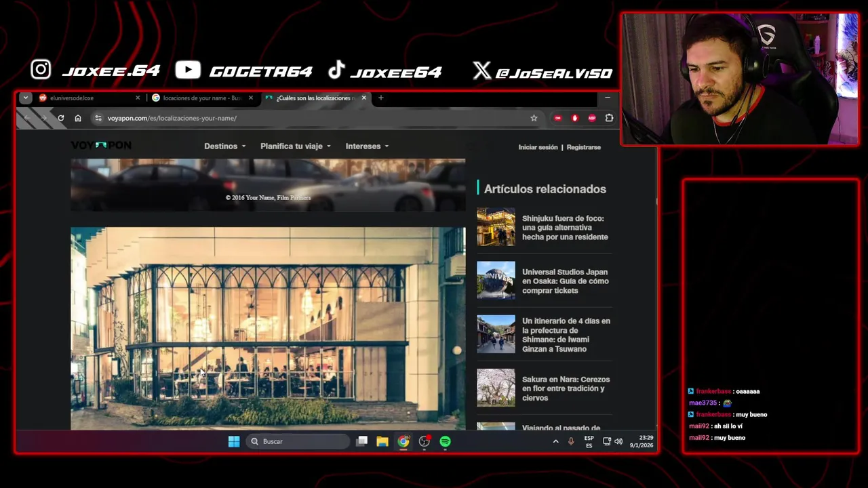This screenshot has height=488, width=868.
Task: Open File Explorer from the taskbar
Action: pyautogui.click(x=382, y=441)
